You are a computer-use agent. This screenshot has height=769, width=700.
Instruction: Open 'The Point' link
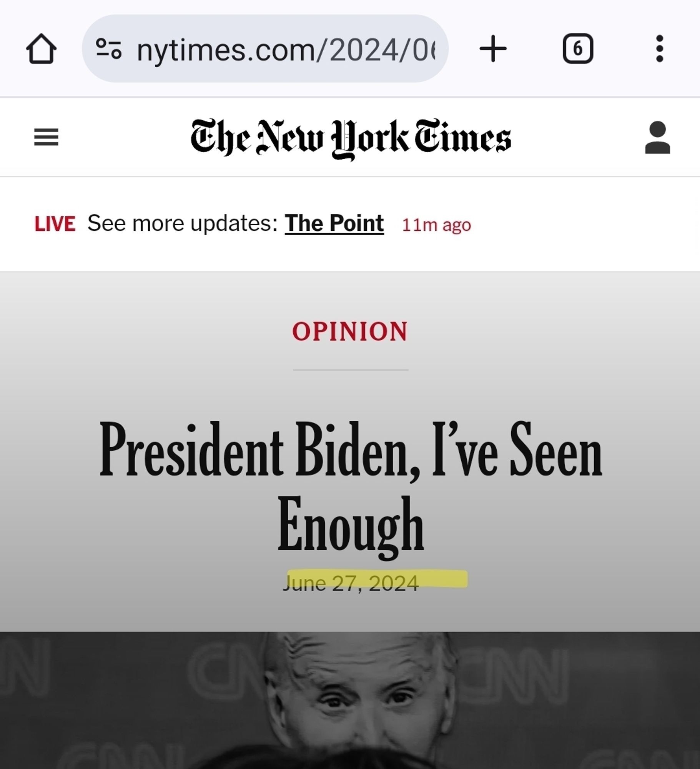pos(334,223)
